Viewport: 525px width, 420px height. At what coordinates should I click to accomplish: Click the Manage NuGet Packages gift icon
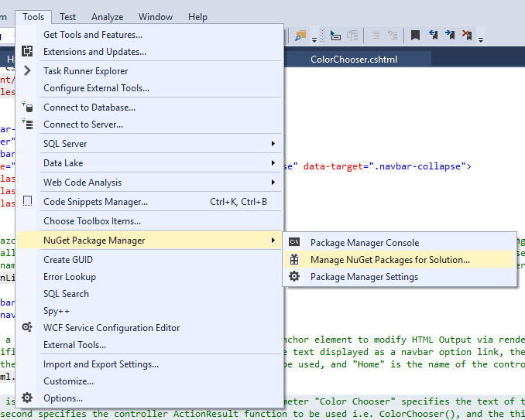(x=294, y=259)
